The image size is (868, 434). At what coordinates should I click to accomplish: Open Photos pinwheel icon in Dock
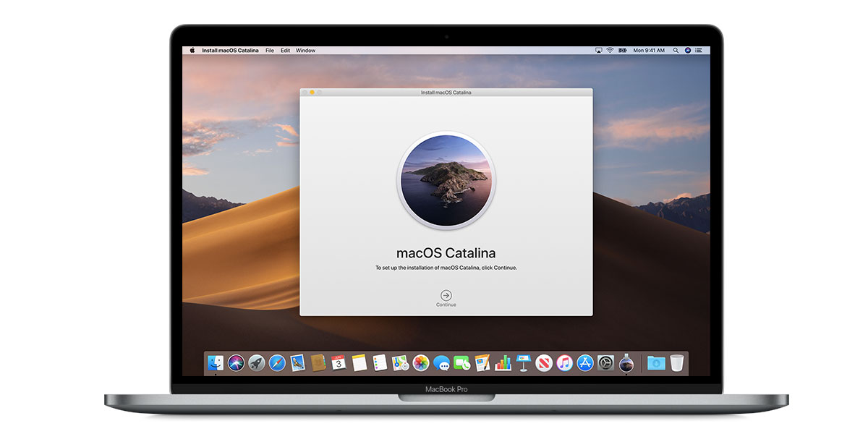pos(421,362)
